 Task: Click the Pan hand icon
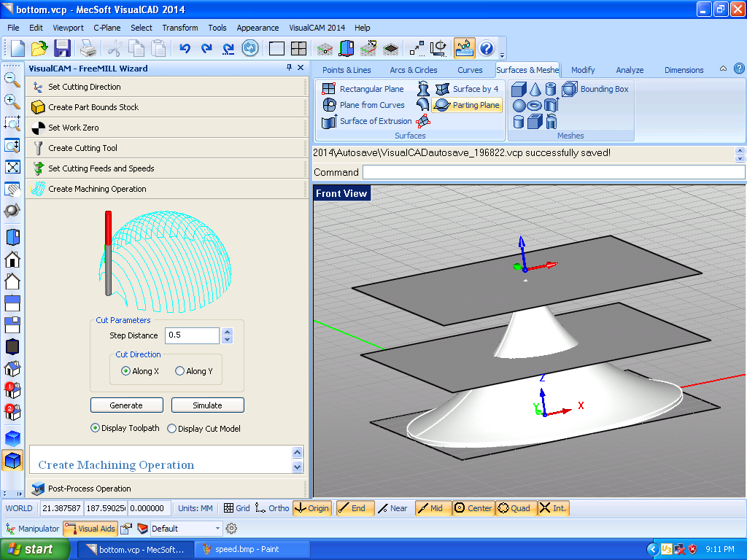12,189
